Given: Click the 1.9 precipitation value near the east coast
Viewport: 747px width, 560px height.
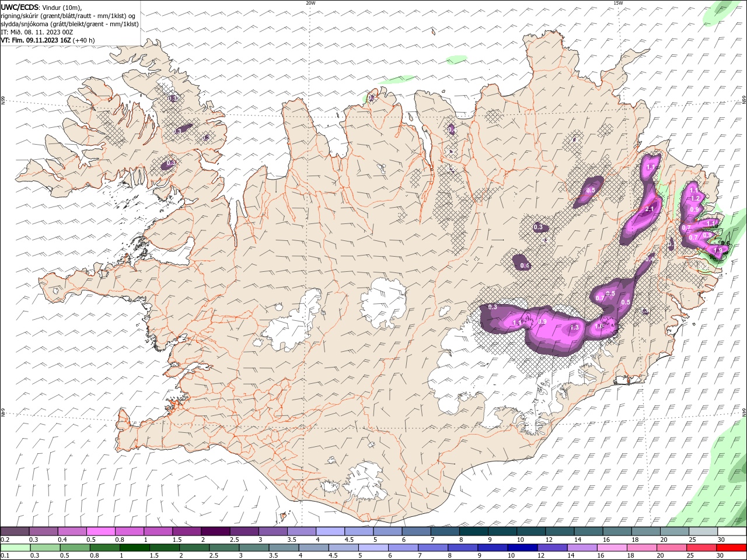Looking at the screenshot, I should click(x=718, y=250).
